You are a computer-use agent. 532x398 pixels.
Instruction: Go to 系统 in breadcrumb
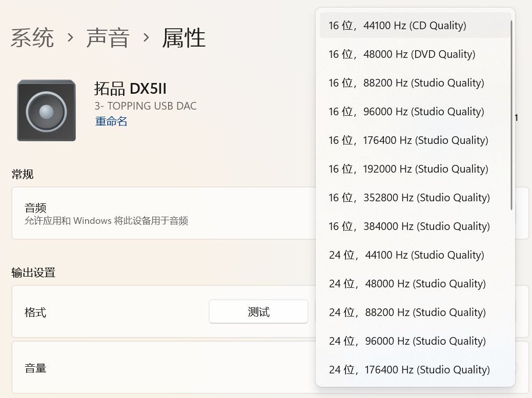point(32,37)
